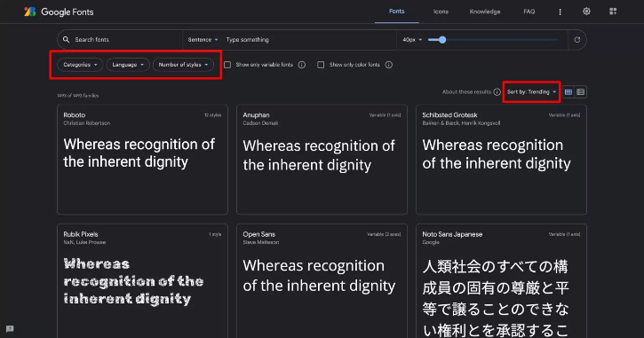This screenshot has width=644, height=338.
Task: Open the Schibsted Grotesk font card
Action: click(x=502, y=160)
